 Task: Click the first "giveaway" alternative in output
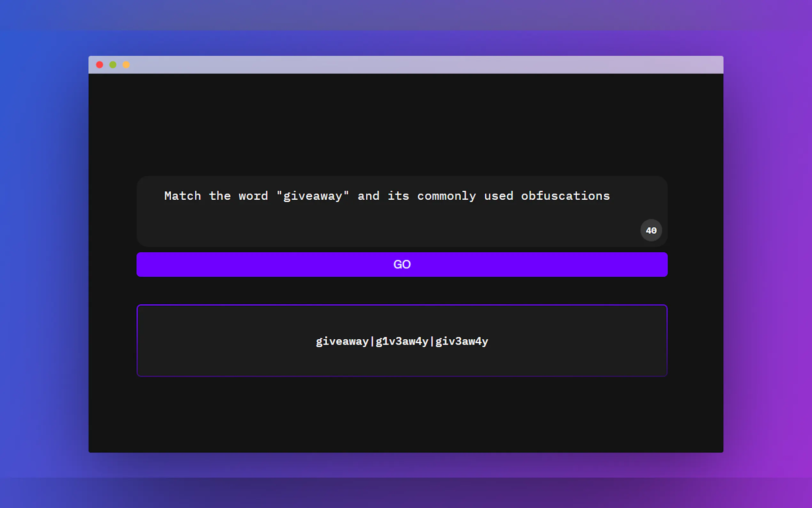click(342, 341)
